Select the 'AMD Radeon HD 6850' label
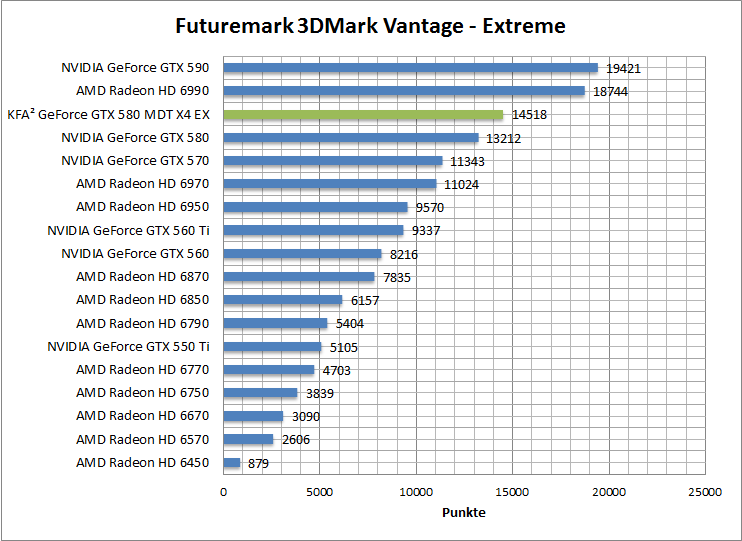742x541 pixels. click(142, 299)
